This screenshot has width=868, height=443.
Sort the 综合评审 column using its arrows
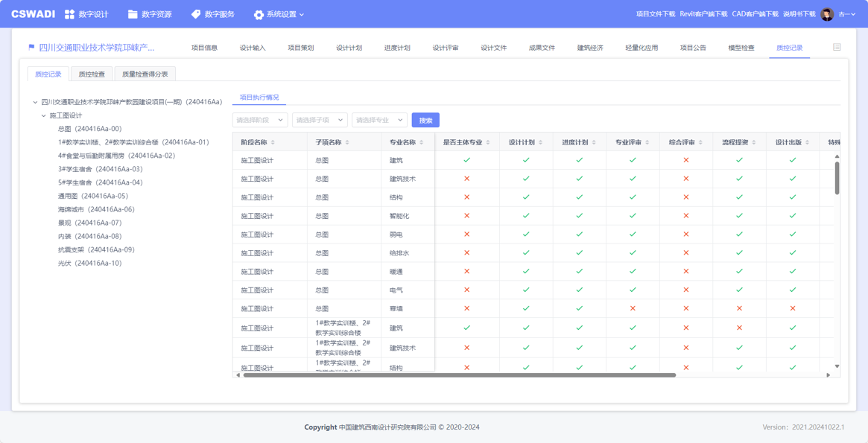point(700,142)
